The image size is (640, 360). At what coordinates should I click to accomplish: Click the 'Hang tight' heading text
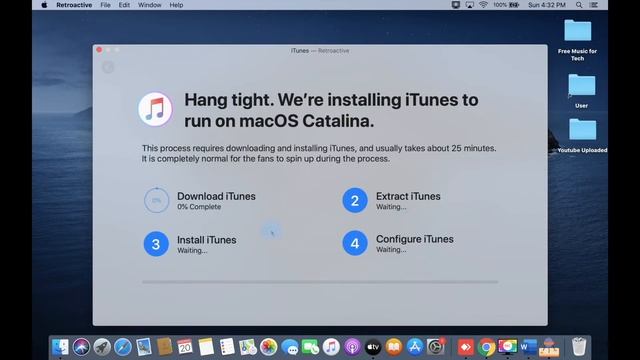(x=331, y=110)
